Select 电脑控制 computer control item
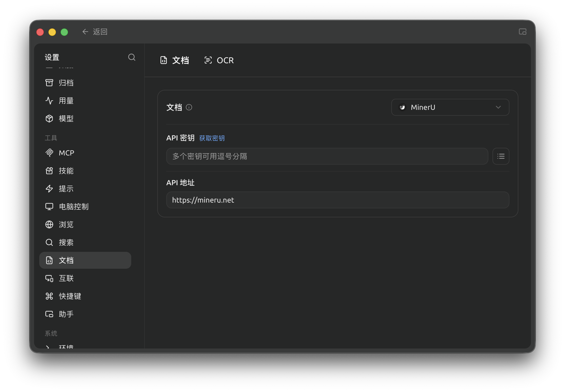The image size is (565, 392). click(85, 207)
